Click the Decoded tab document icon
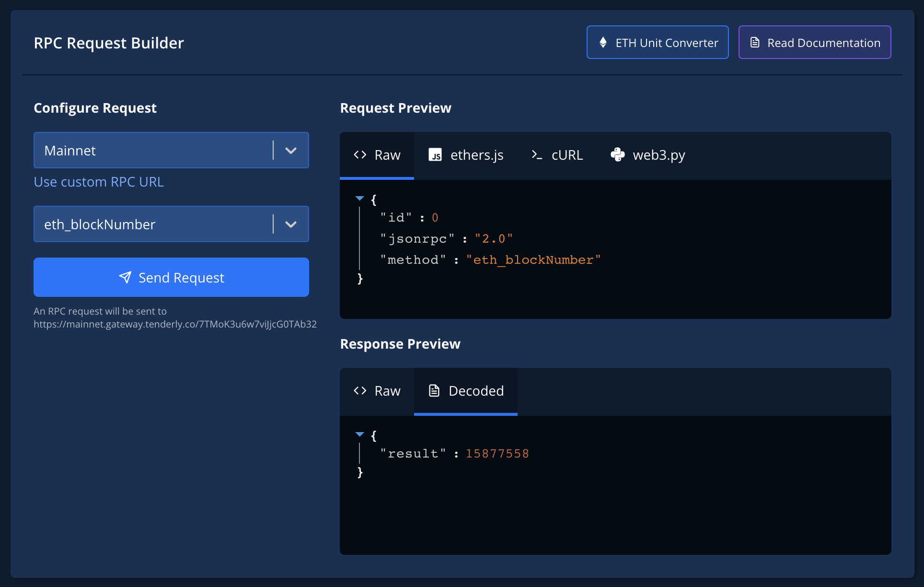924x587 pixels. click(434, 391)
